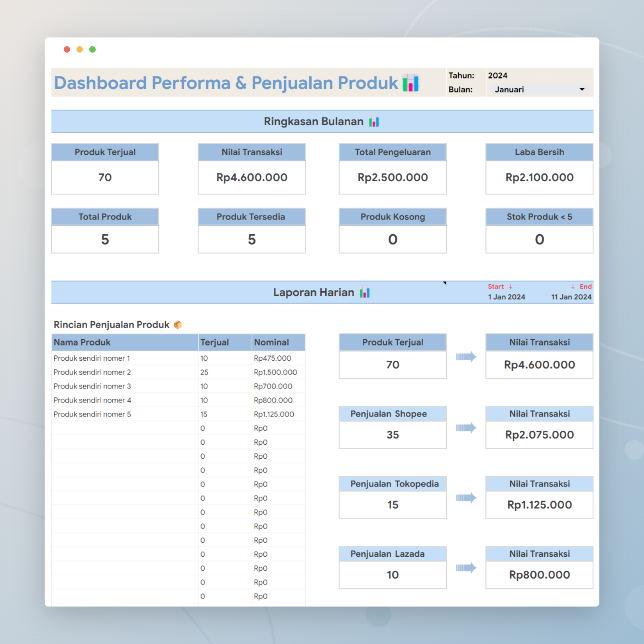Click the Stok Produk < 5 value
This screenshot has width=644, height=644.
(539, 240)
